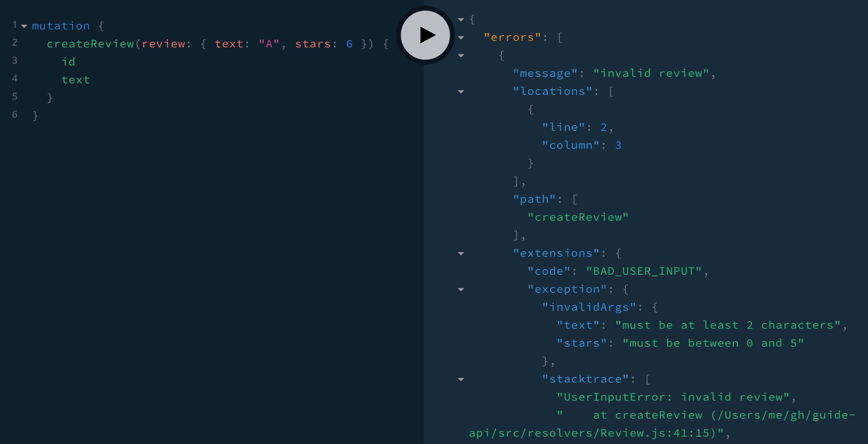
Task: Click "must be at least 2 characters" value
Action: 728,325
